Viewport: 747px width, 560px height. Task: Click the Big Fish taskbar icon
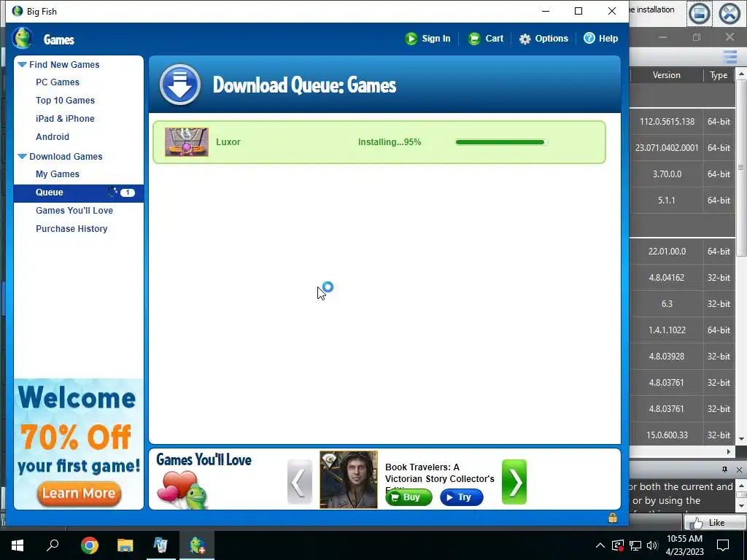[x=197, y=545]
